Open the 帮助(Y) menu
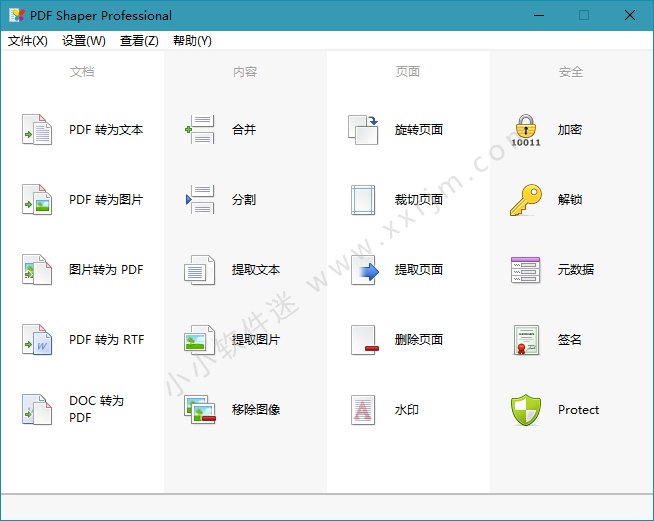Viewport: 654px width, 521px height. point(192,41)
